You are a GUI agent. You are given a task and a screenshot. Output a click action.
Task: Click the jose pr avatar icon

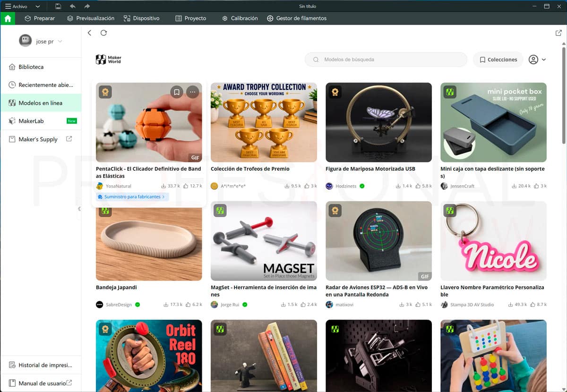(x=26, y=41)
